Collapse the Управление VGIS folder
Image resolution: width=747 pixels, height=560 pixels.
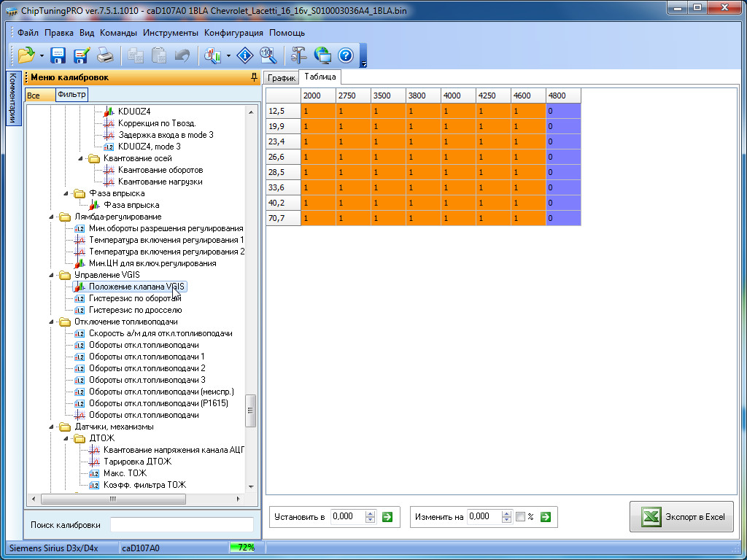(50, 275)
